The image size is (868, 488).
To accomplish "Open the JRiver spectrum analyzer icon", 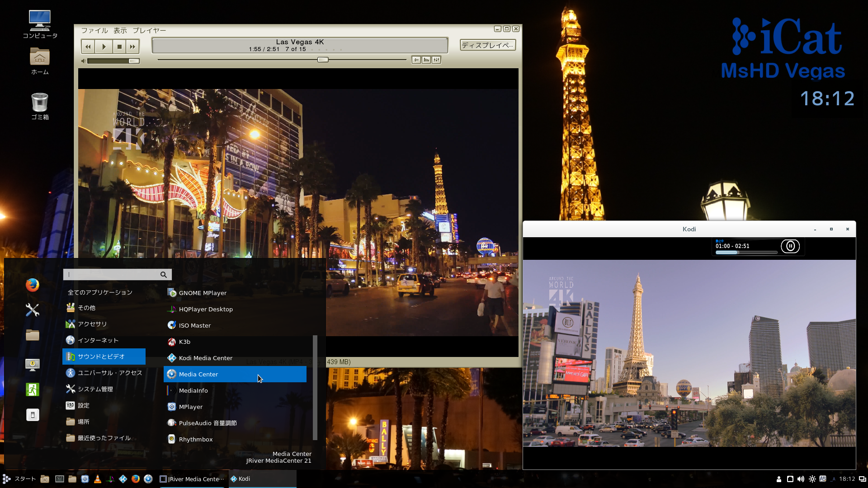I will click(426, 60).
